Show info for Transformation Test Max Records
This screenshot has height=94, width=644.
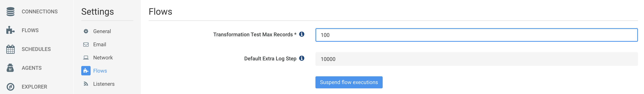[x=302, y=34]
